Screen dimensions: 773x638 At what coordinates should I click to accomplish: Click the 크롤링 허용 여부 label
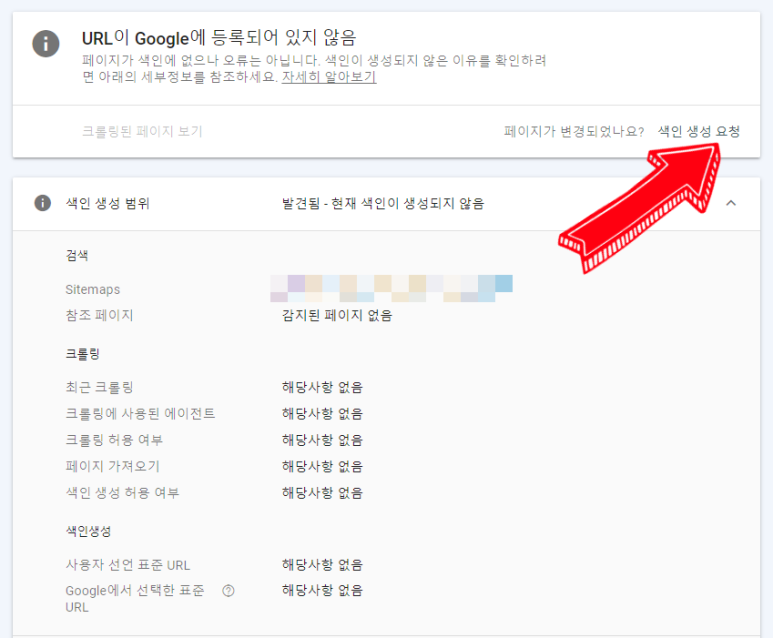[x=114, y=440]
